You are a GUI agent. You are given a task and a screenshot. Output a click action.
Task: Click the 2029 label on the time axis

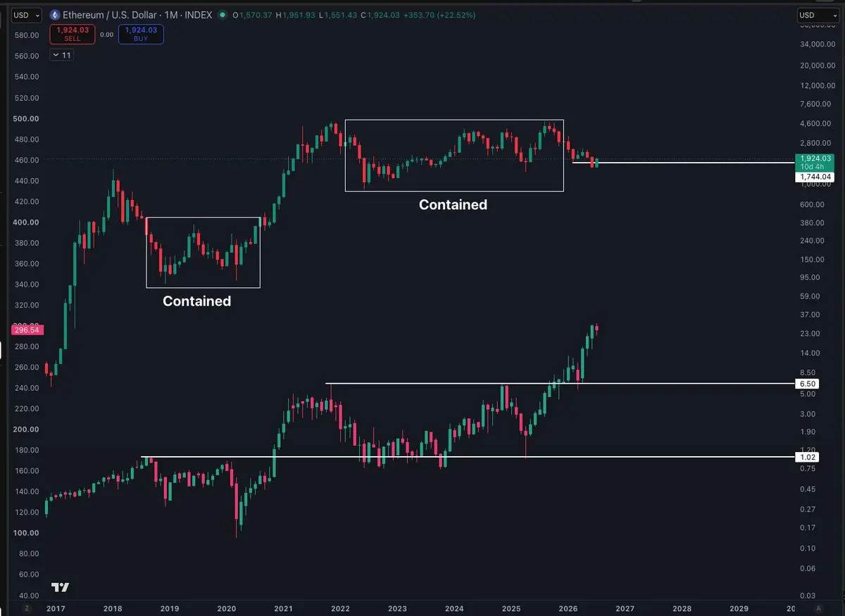(x=739, y=608)
